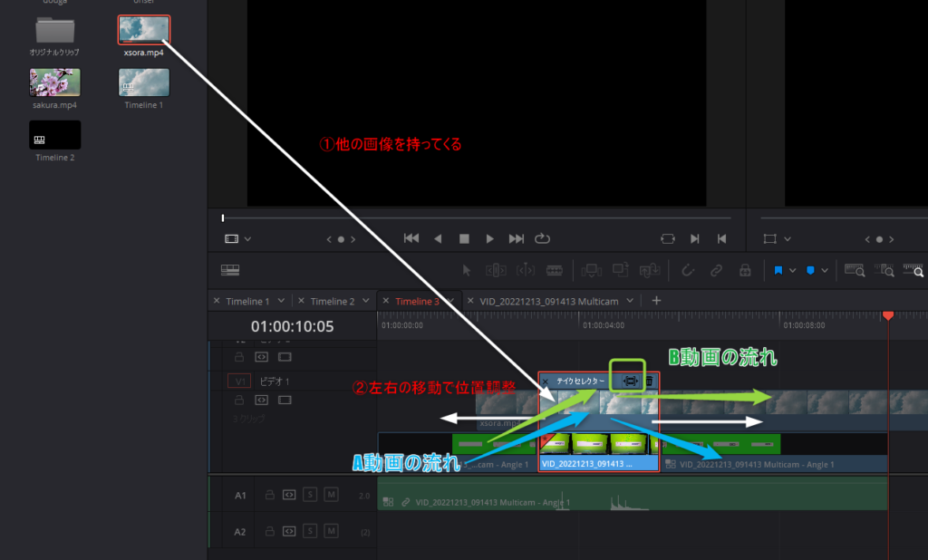
Task: Click the mark out icon
Action: tap(721, 238)
